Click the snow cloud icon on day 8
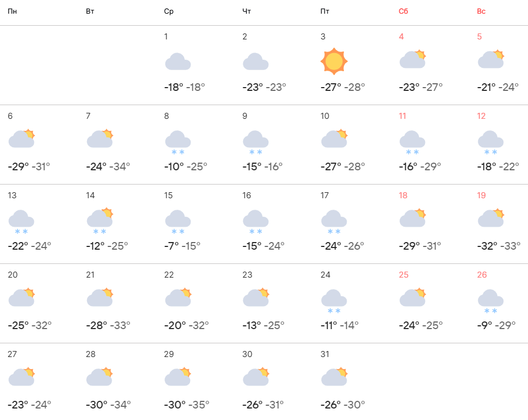 [177, 143]
